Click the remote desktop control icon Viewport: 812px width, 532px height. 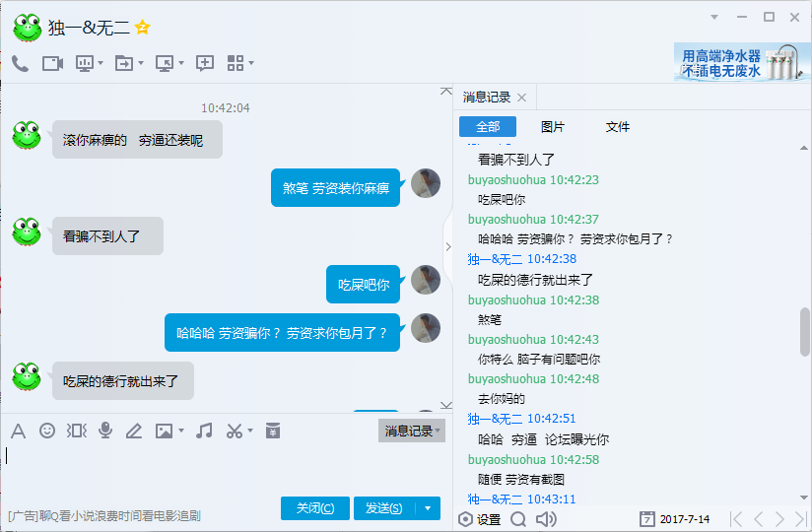(x=165, y=64)
